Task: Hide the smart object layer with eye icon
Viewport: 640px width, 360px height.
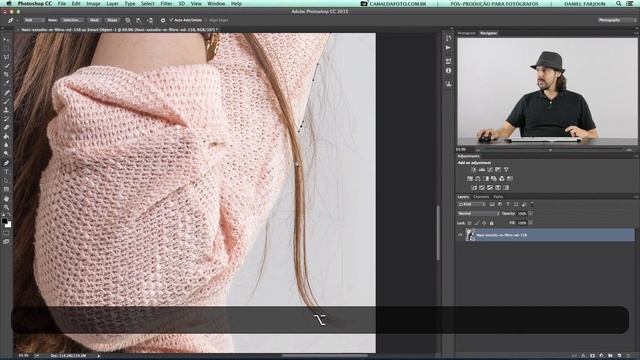Action: coord(460,235)
